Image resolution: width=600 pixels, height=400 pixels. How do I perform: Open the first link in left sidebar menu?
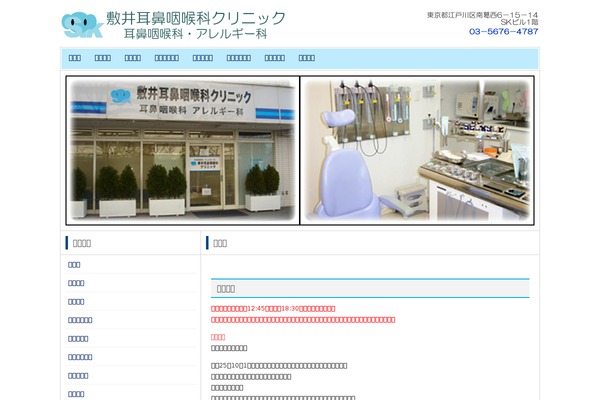[x=74, y=264]
